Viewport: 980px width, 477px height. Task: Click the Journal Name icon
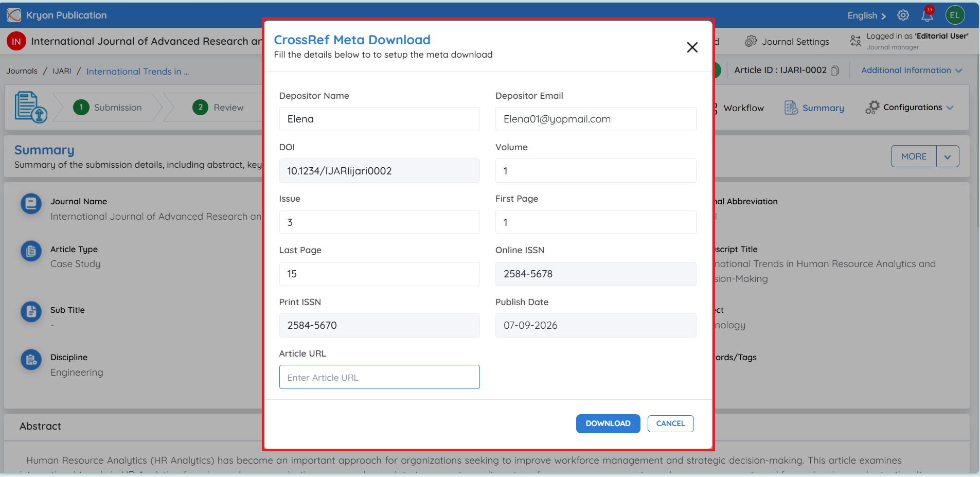[x=31, y=204]
